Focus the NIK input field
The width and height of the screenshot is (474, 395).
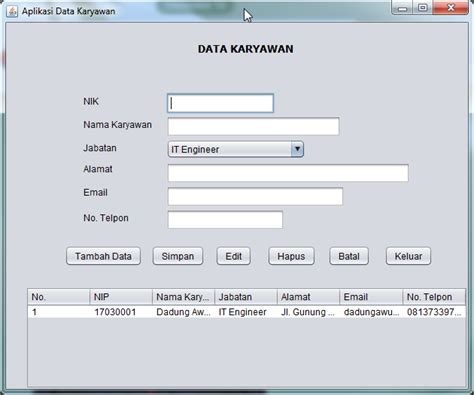(x=220, y=103)
